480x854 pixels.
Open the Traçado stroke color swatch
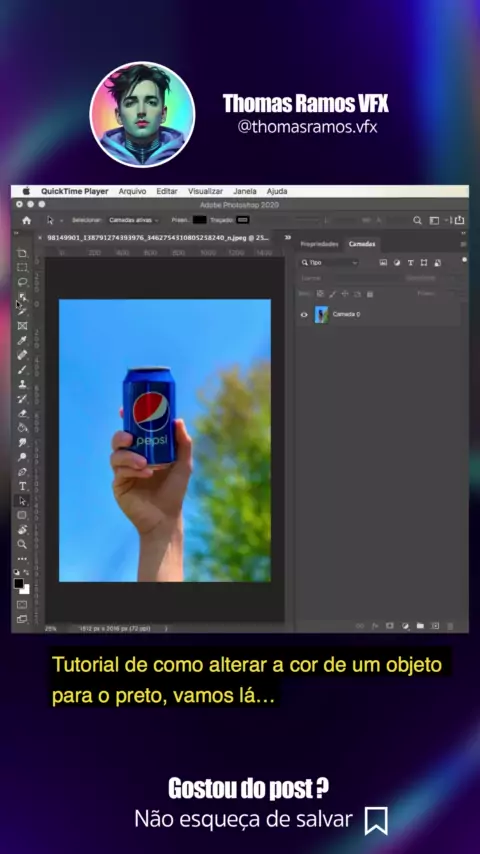coord(243,220)
